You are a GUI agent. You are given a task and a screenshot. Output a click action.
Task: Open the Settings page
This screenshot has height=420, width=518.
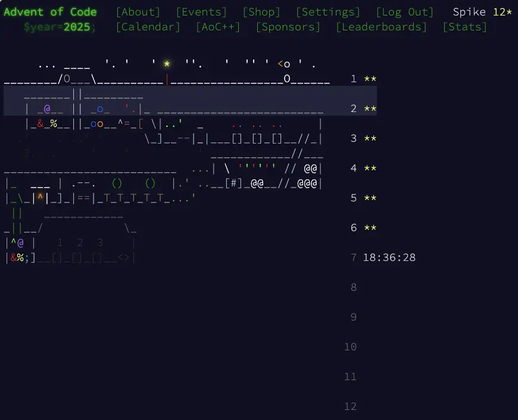click(x=328, y=12)
